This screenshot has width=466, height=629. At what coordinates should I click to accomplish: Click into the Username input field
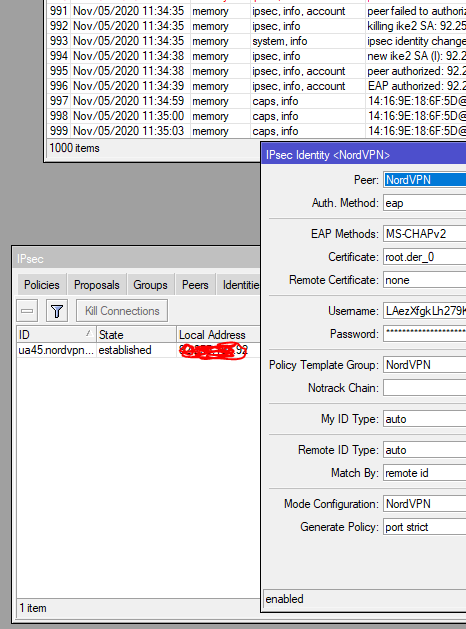click(425, 311)
